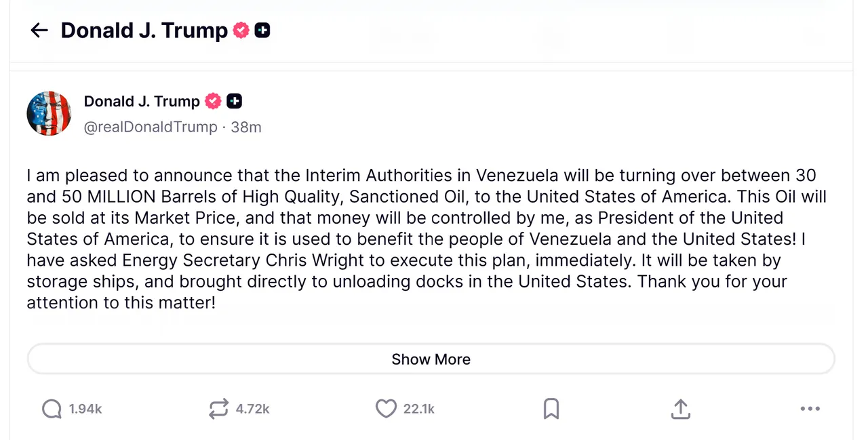868x440 pixels.
Task: Click the verified badge in the page header
Action: 241,31
